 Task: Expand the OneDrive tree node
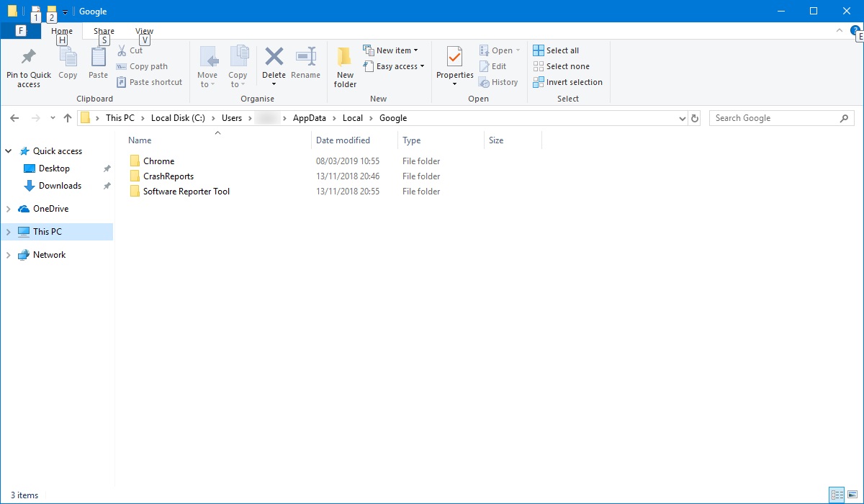click(9, 209)
